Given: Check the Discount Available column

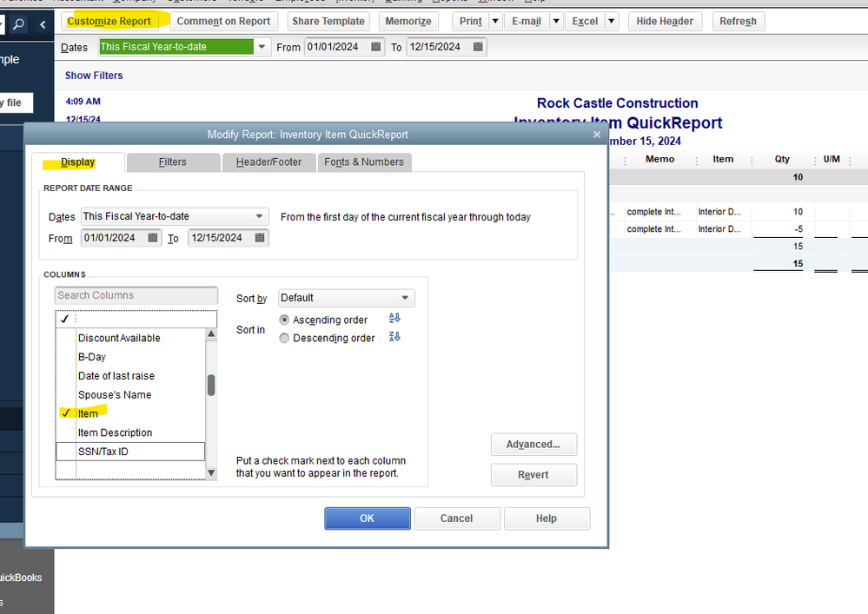Looking at the screenshot, I should pyautogui.click(x=66, y=338).
